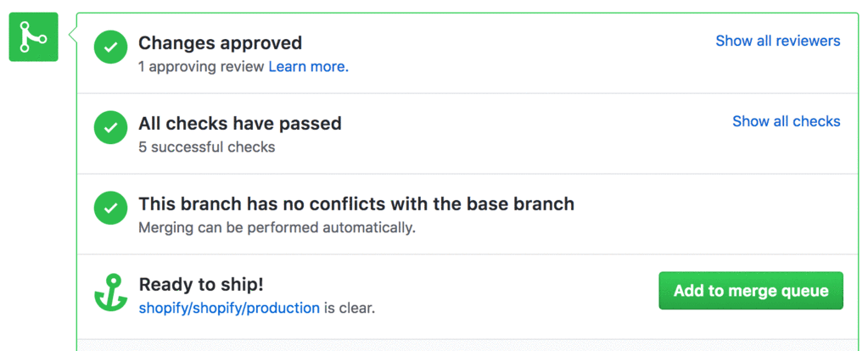Click the 5 successful checks text
868x351 pixels.
pyautogui.click(x=206, y=148)
